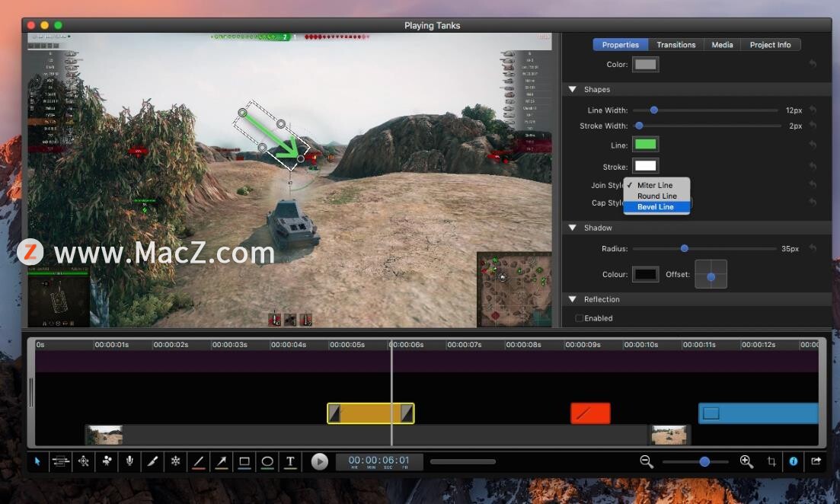Select the red line annotation clip
This screenshot has width=840, height=504.
click(590, 413)
